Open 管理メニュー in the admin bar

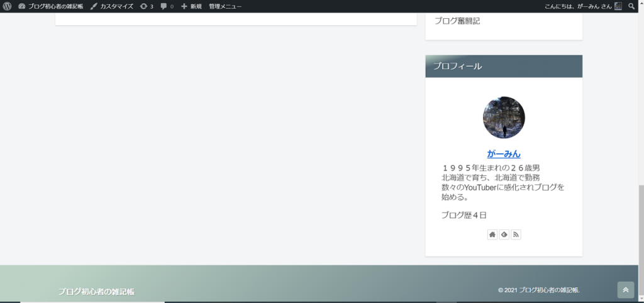(225, 6)
